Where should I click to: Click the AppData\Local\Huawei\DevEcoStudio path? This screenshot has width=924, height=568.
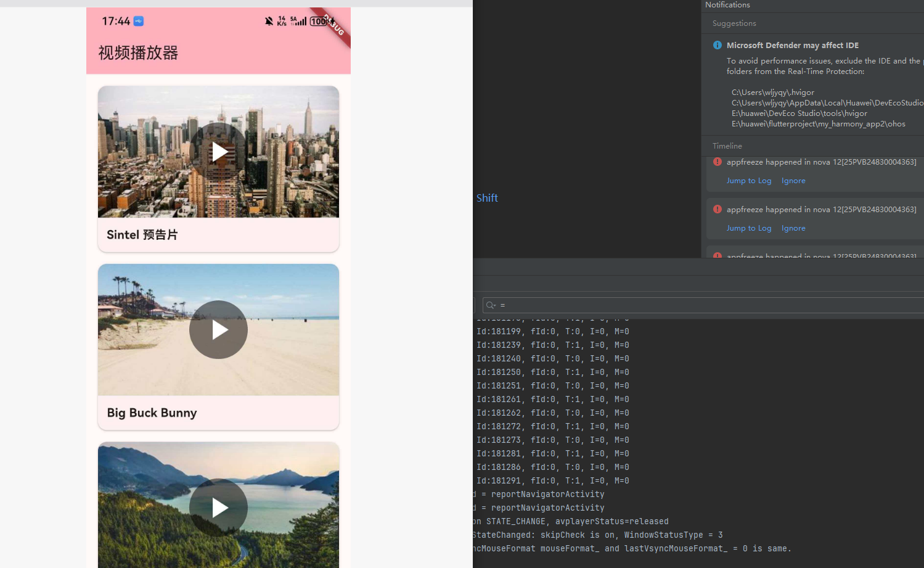coord(828,103)
